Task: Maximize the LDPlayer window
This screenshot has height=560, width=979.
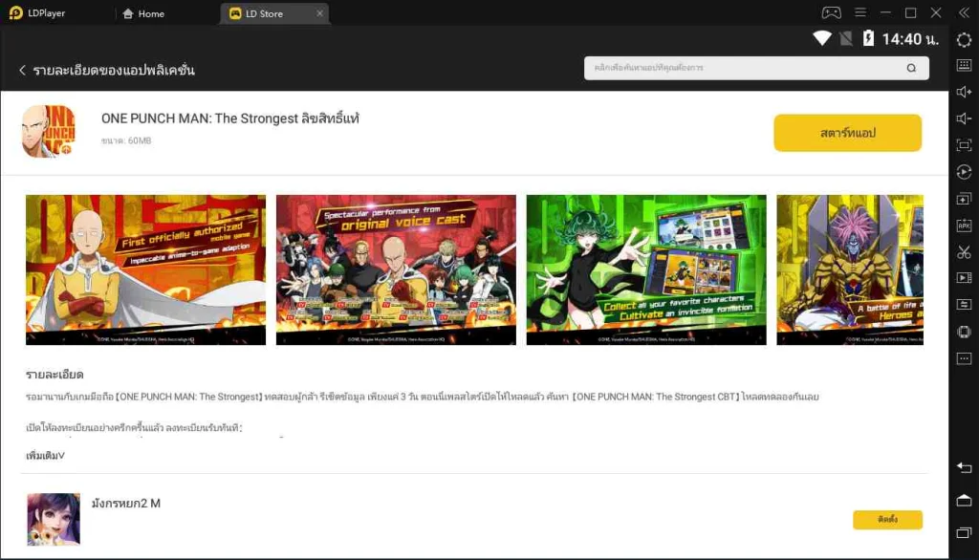Action: click(911, 12)
